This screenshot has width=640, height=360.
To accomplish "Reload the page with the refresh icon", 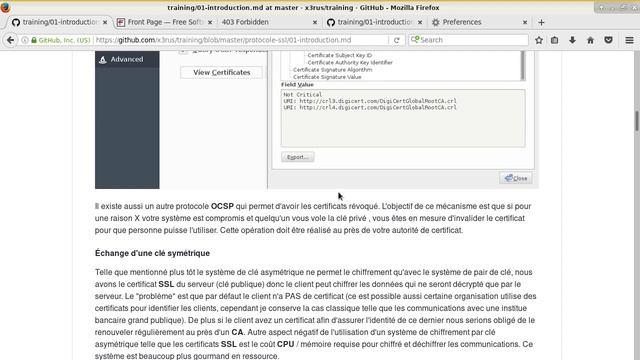I will (396, 40).
